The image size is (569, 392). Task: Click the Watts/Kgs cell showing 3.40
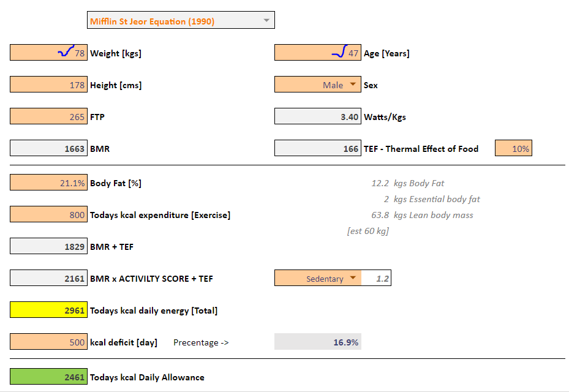[x=317, y=117]
